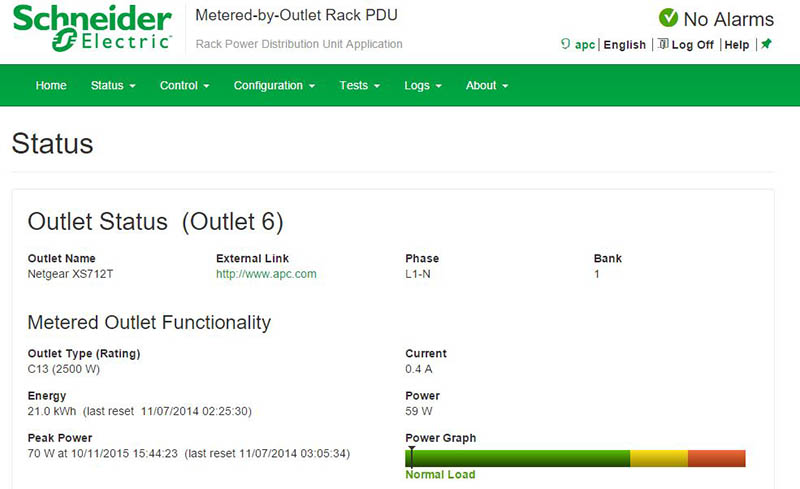Click the Metered Outlet Functionality heading
Viewport: 800px width, 489px height.
coord(149,323)
